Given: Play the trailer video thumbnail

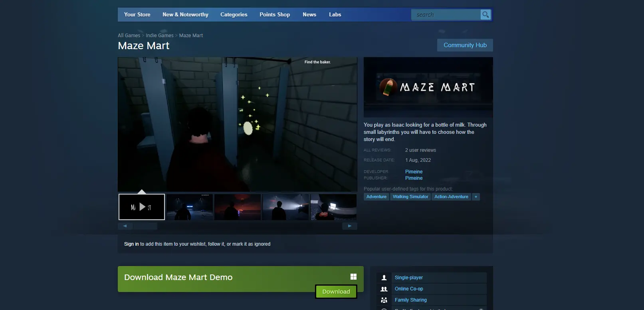Looking at the screenshot, I should tap(142, 207).
